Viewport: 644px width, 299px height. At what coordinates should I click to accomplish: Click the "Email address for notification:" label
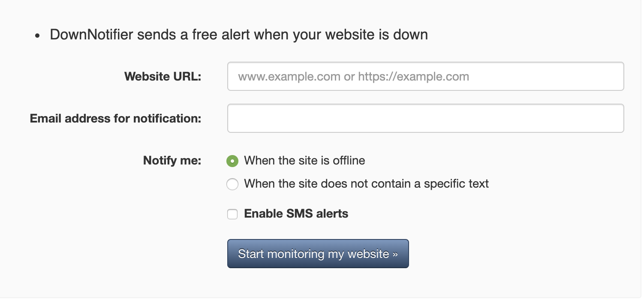click(115, 118)
